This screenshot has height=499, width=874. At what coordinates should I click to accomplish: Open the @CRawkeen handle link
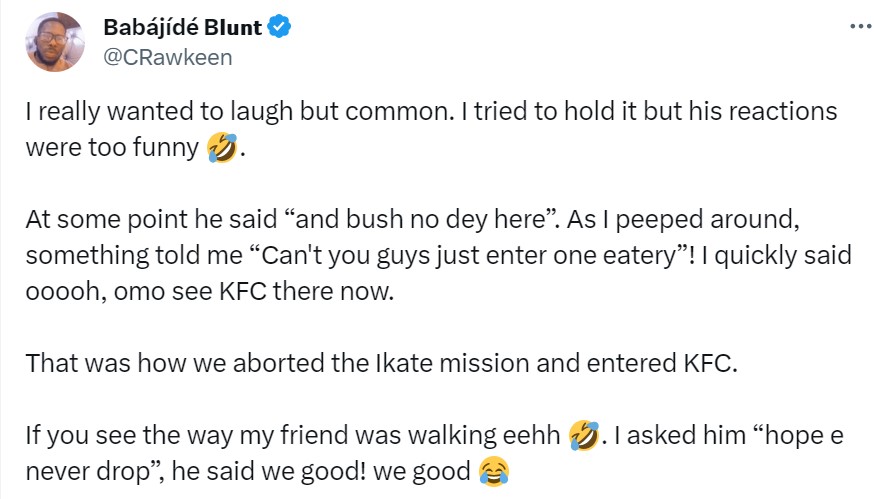coord(168,57)
